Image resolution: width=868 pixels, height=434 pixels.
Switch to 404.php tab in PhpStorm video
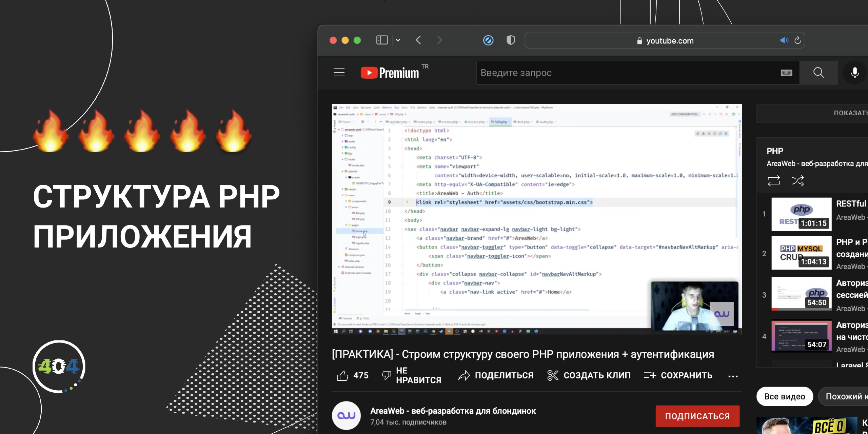coord(522,122)
